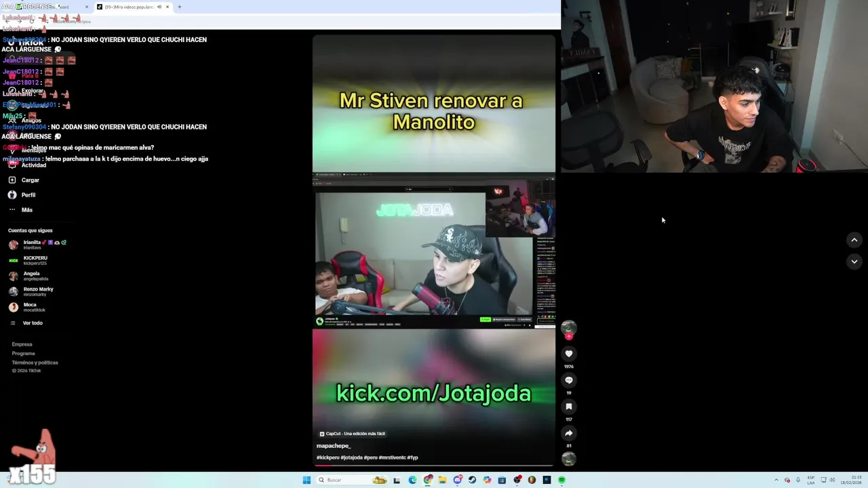Viewport: 868px width, 488px height.
Task: Close the TikTok browser tab
Action: (x=167, y=7)
